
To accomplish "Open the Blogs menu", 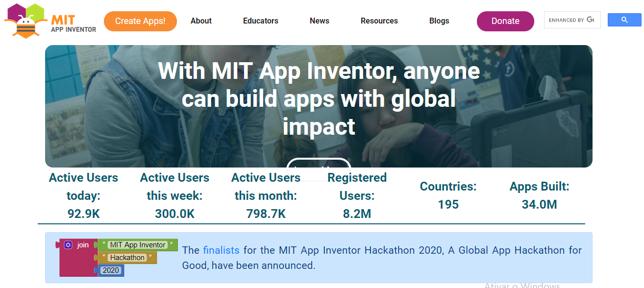I will [439, 21].
